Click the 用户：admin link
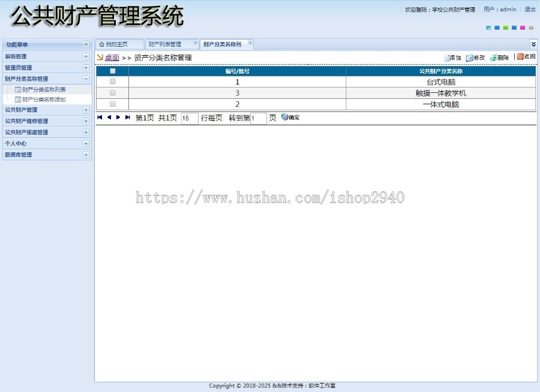The width and height of the screenshot is (540, 392). [500, 10]
